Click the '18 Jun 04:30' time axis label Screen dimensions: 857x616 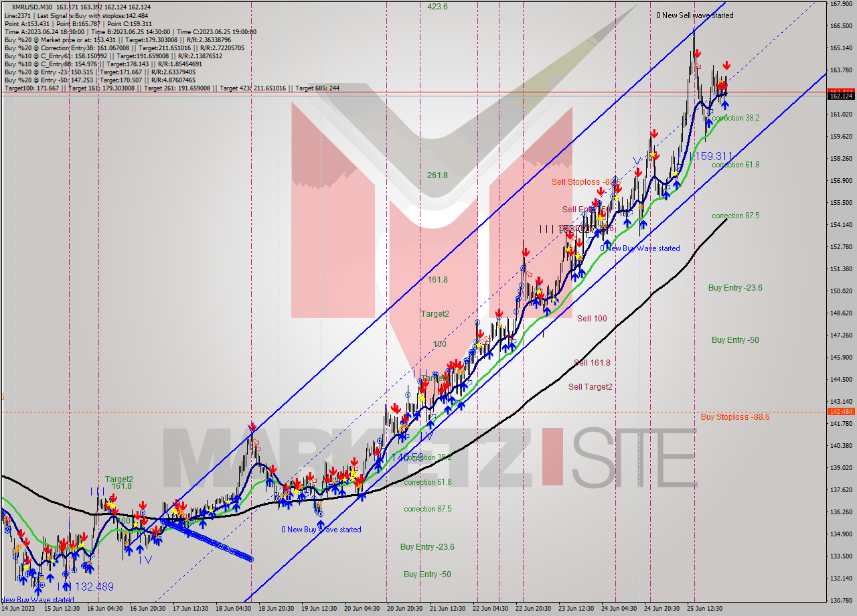pyautogui.click(x=234, y=609)
